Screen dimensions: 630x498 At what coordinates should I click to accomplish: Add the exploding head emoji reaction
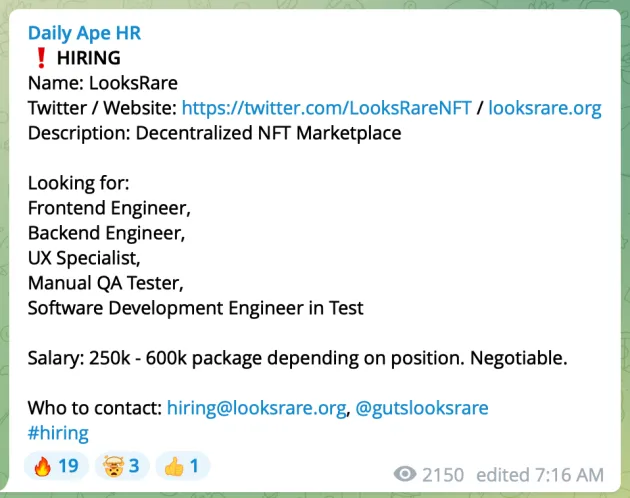(114, 466)
